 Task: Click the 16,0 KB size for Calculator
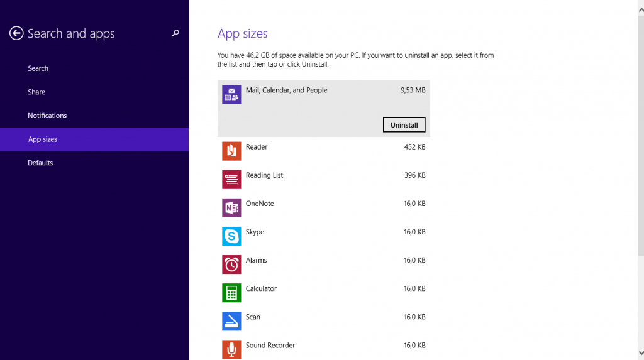coord(414,288)
